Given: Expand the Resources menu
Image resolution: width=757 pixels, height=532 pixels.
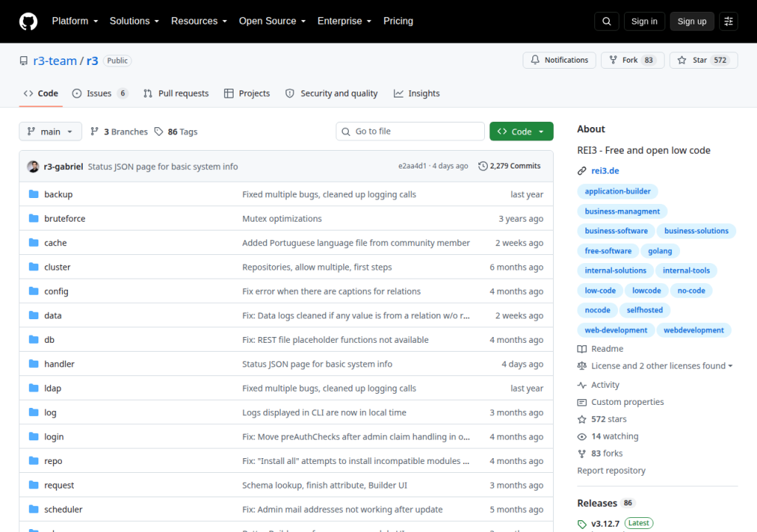Looking at the screenshot, I should pos(199,21).
